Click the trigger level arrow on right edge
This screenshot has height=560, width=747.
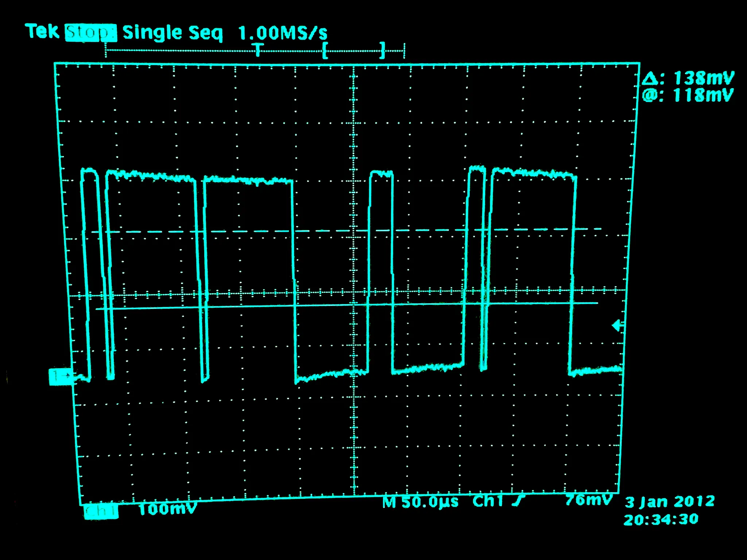point(618,325)
